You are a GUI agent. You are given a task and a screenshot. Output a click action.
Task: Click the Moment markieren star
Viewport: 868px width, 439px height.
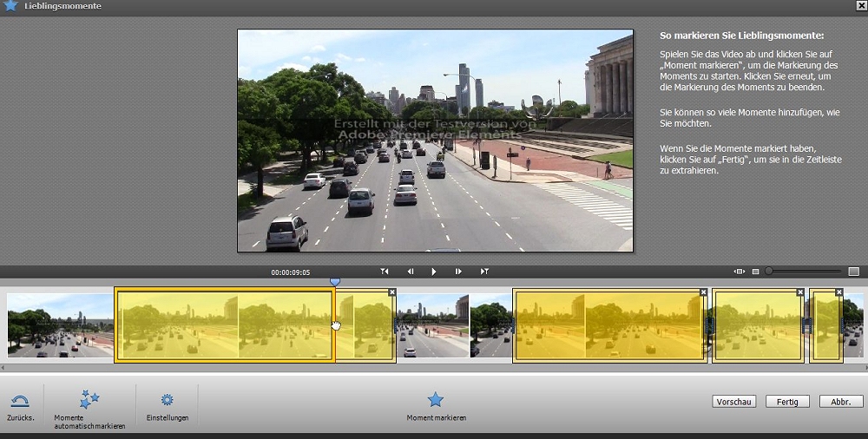(x=436, y=399)
